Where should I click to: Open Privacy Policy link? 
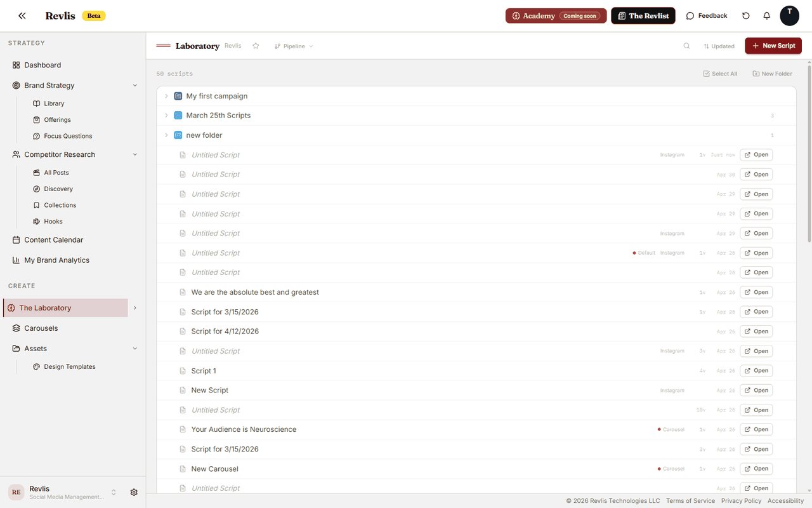tap(741, 501)
